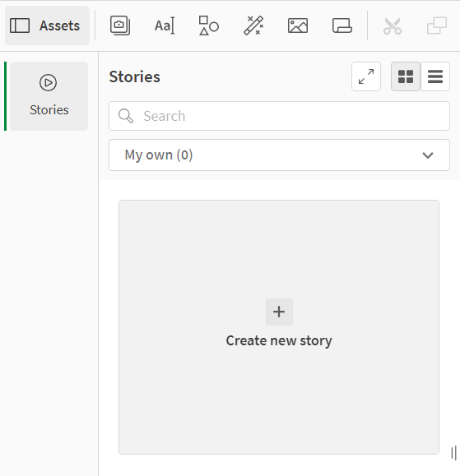Click the copy icon in toolbar
This screenshot has width=460, height=476.
[437, 25]
